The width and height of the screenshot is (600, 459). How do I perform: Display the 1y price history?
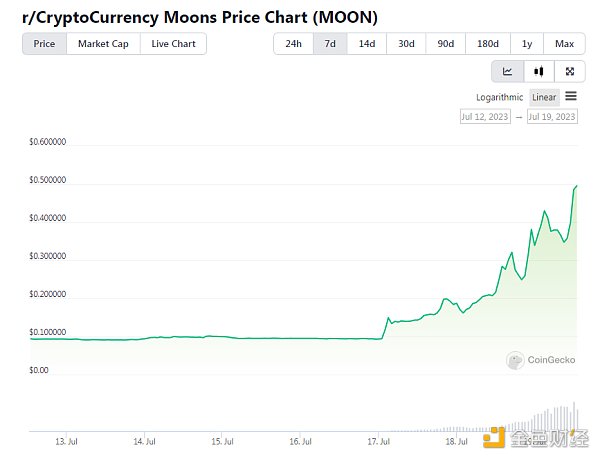527,44
